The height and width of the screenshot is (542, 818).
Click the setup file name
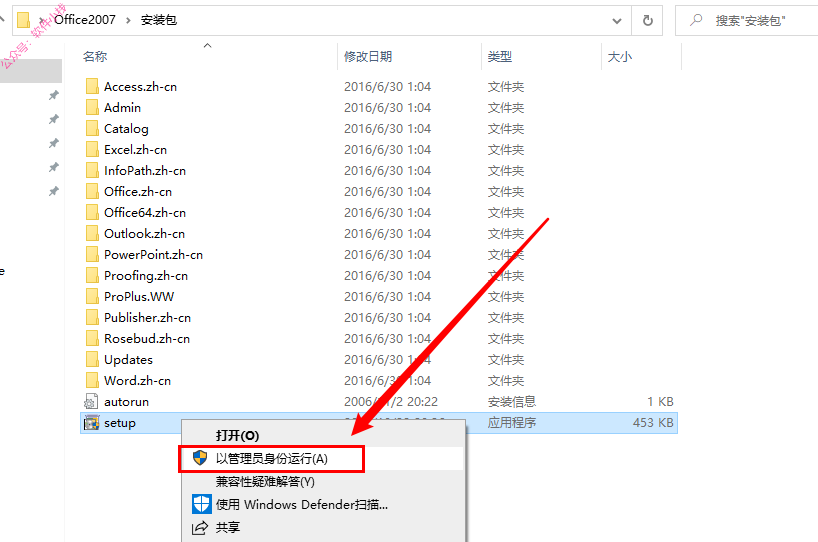tap(120, 423)
